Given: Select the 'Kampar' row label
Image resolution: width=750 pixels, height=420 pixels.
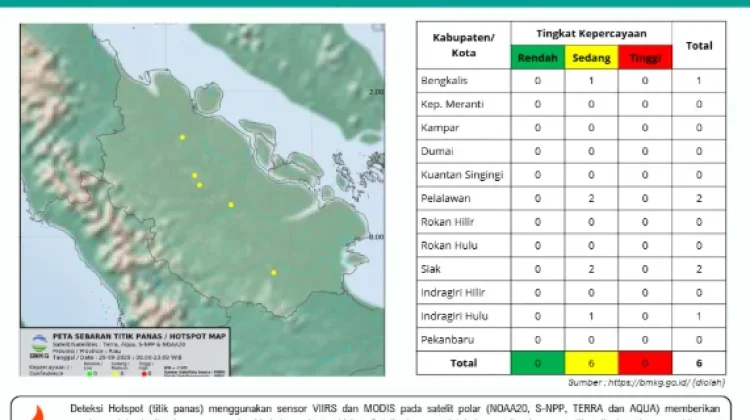Looking at the screenshot, I should click(x=440, y=128).
